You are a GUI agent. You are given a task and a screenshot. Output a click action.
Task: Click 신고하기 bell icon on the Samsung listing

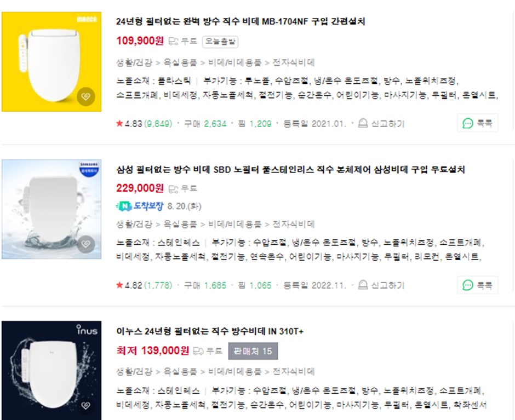363,285
